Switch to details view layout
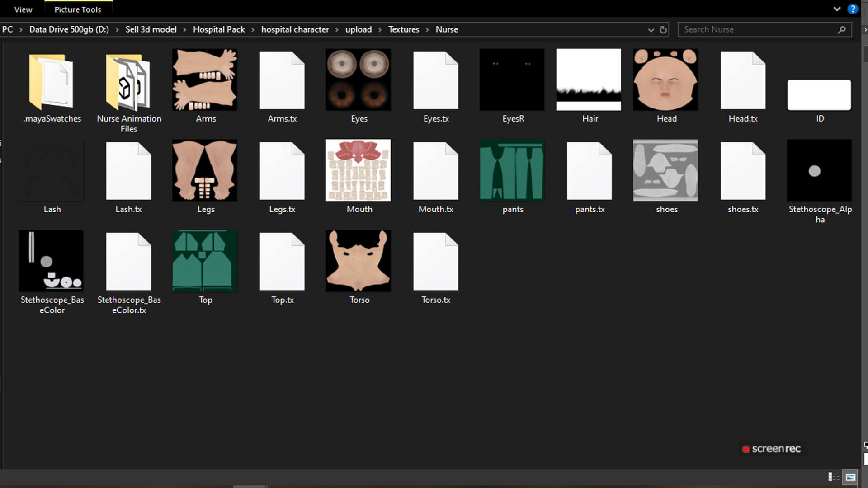This screenshot has height=488, width=868. click(x=834, y=477)
